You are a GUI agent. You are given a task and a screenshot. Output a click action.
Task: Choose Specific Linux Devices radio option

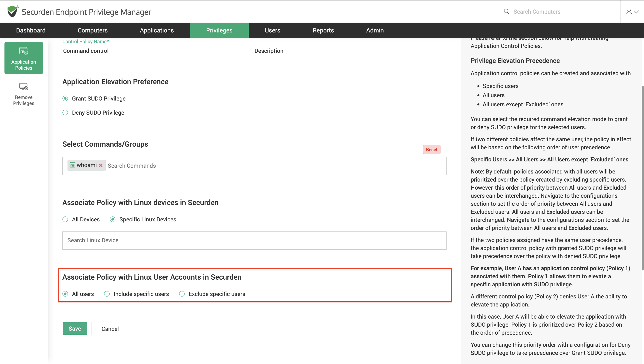pyautogui.click(x=113, y=219)
